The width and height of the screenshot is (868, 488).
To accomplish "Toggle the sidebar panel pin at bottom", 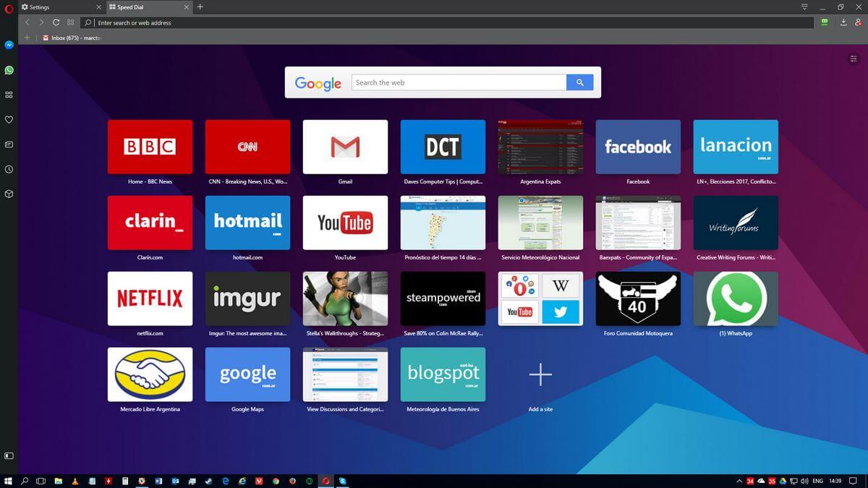I will coord(9,455).
